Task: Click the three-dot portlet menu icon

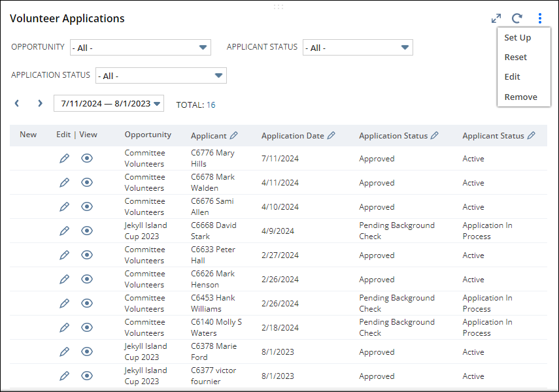Action: [x=539, y=19]
